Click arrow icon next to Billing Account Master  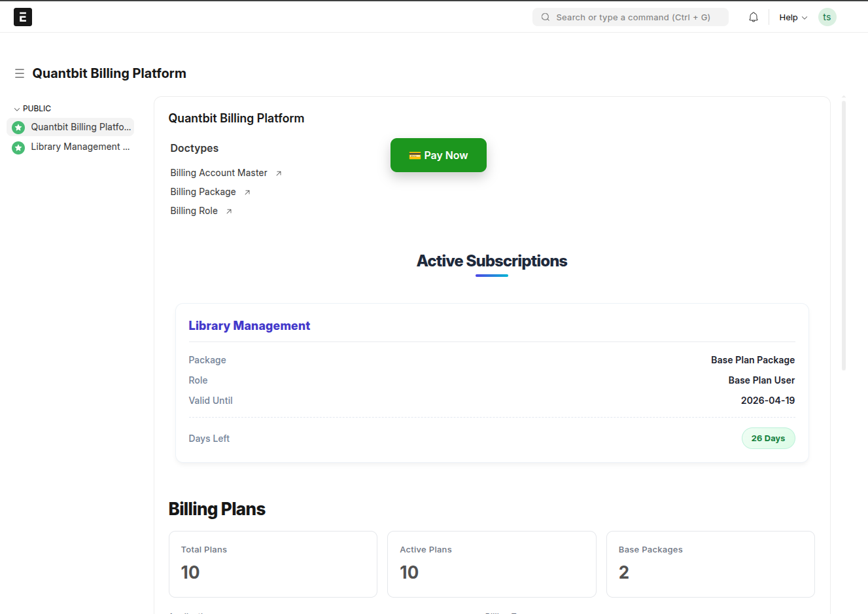click(x=279, y=173)
